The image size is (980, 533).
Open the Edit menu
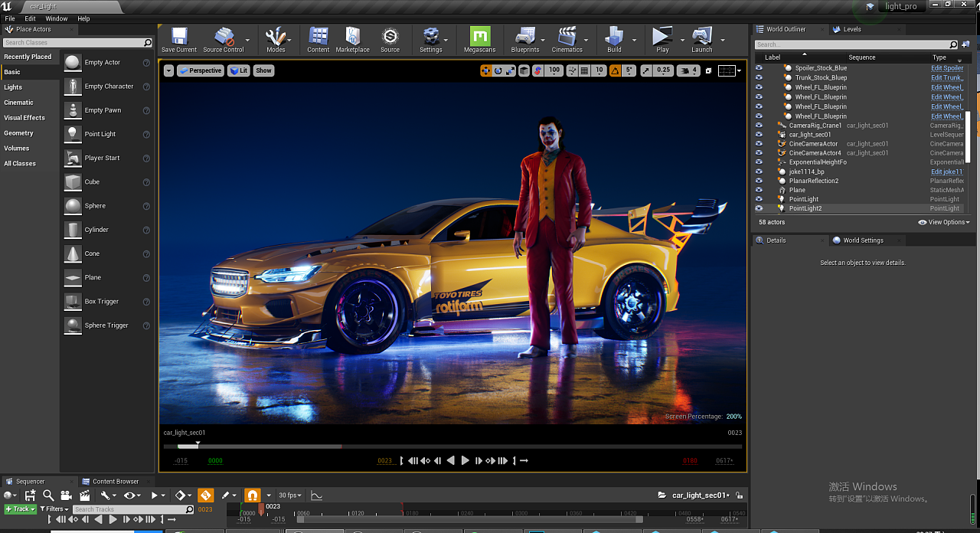[x=30, y=18]
